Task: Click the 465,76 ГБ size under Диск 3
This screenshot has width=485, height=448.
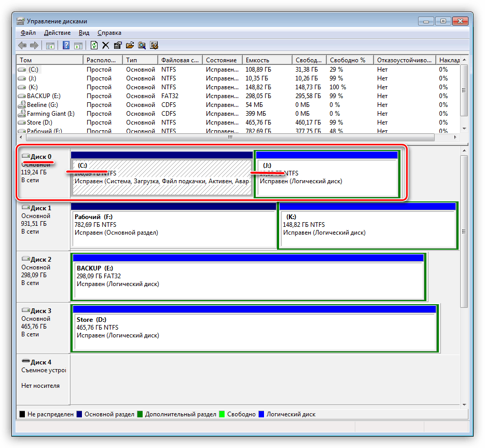Action: pyautogui.click(x=34, y=327)
